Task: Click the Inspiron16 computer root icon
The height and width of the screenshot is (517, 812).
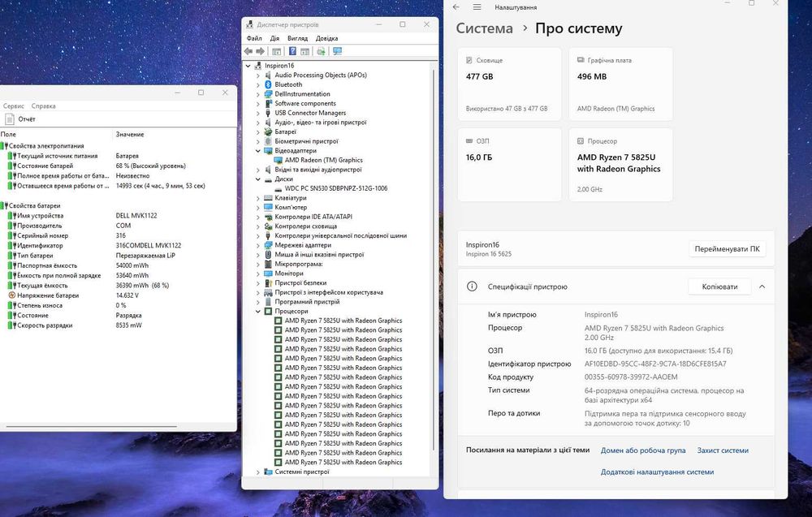Action: [258, 66]
